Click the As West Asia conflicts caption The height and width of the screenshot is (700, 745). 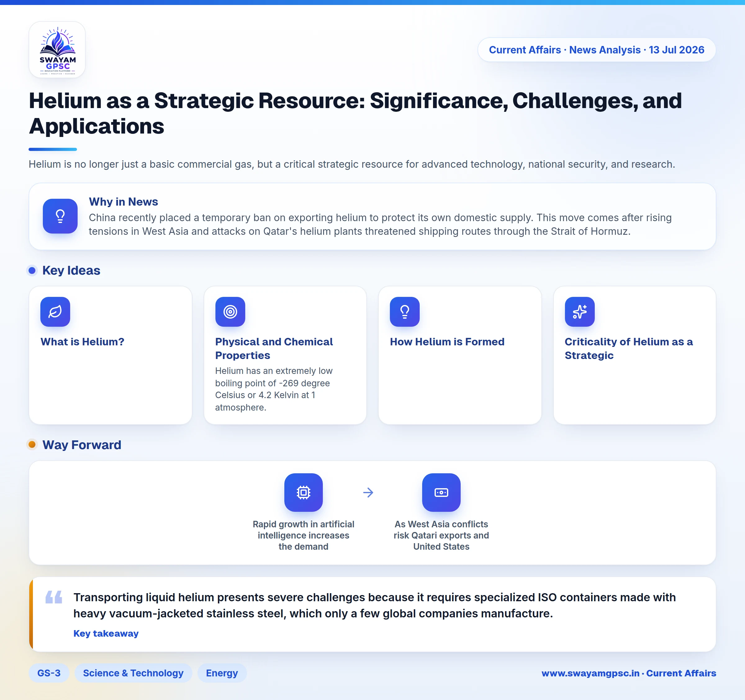(x=441, y=535)
